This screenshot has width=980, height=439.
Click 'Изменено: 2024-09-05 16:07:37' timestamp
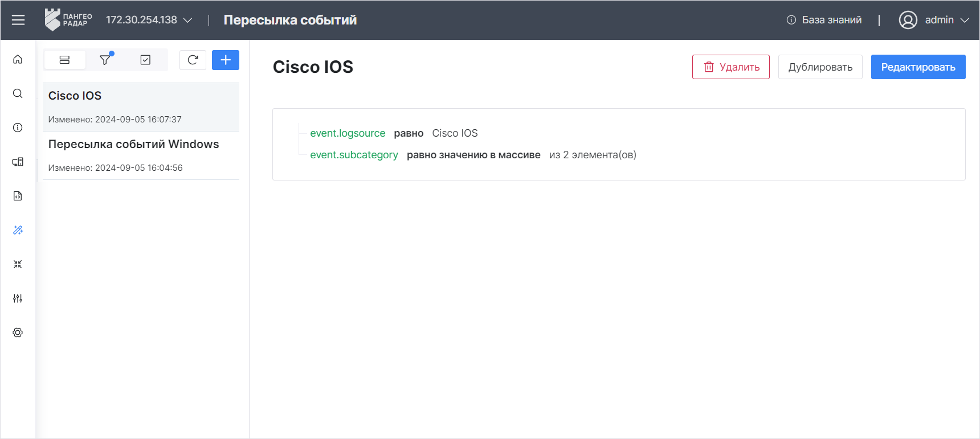coord(115,120)
